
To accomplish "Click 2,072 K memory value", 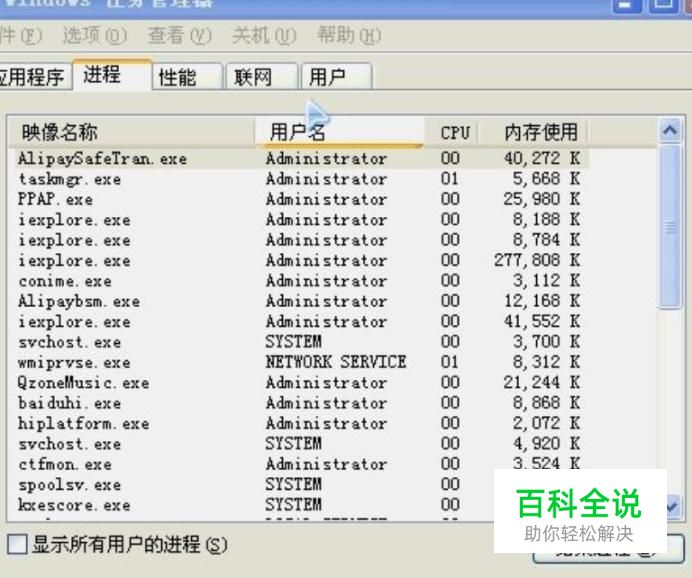I will [546, 424].
